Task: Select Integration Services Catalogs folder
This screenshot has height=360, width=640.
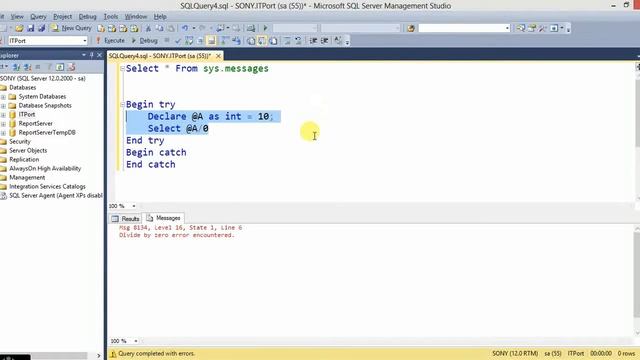Action: click(x=47, y=187)
